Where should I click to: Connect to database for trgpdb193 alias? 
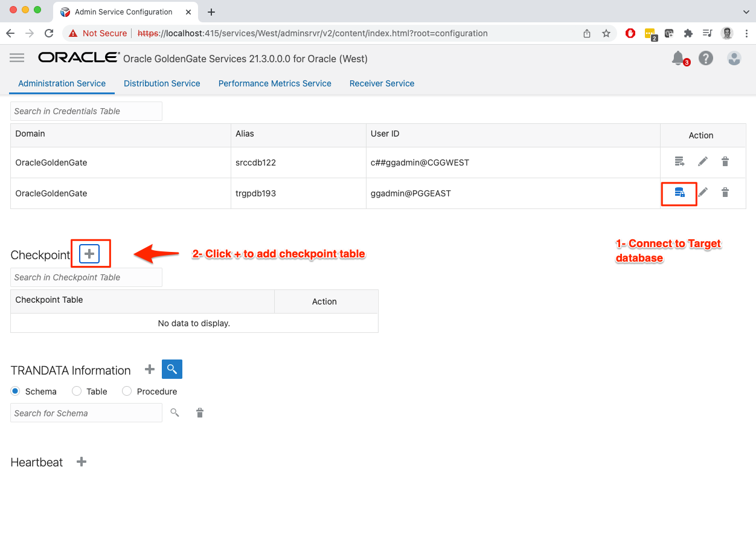pos(679,193)
